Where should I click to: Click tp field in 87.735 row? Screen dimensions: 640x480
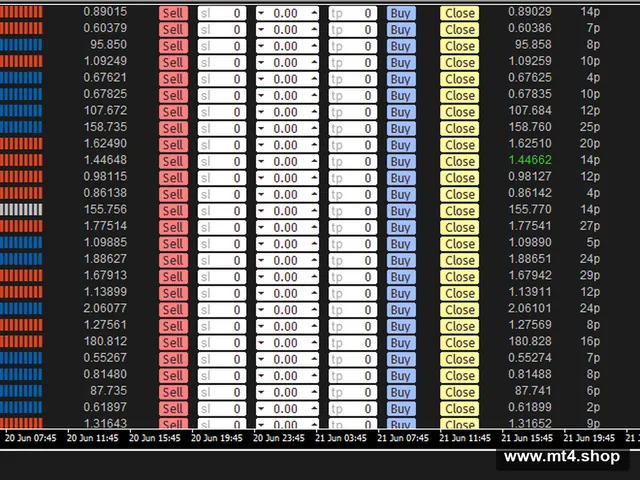[x=353, y=392]
